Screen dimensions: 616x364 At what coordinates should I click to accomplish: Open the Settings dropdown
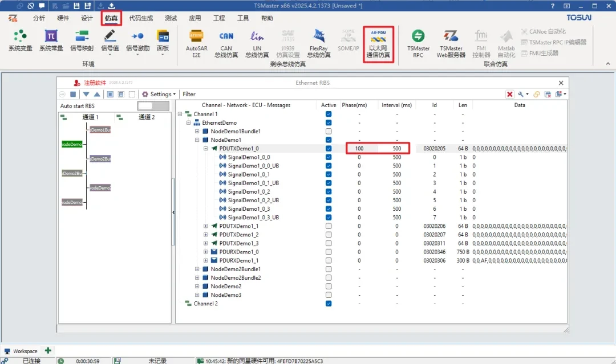click(160, 94)
